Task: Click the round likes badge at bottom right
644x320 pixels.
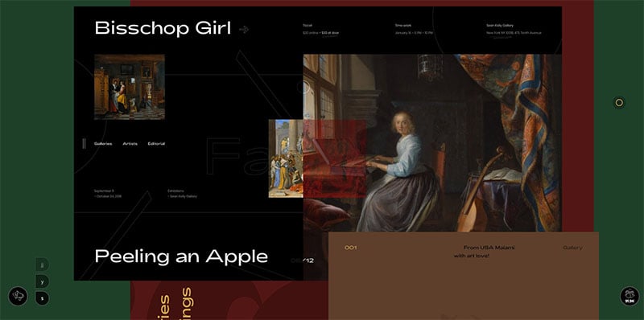Action: point(630,296)
